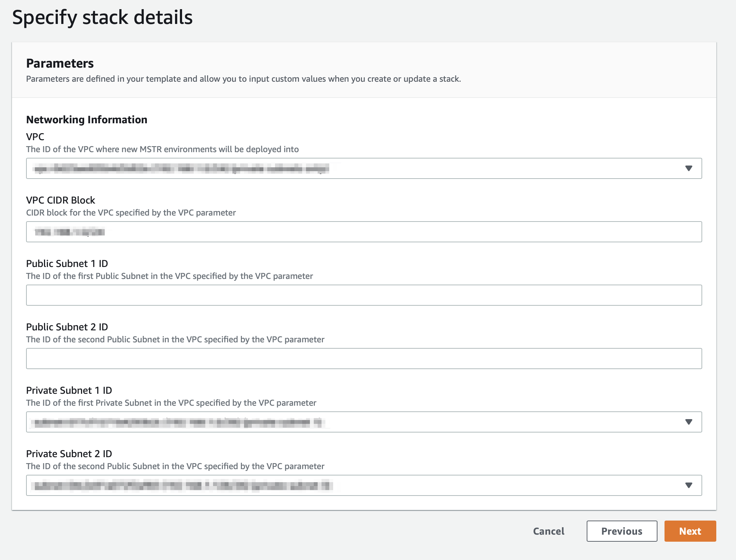
Task: Expand the Private Subnet 1 ID dropdown field
Action: 363,422
